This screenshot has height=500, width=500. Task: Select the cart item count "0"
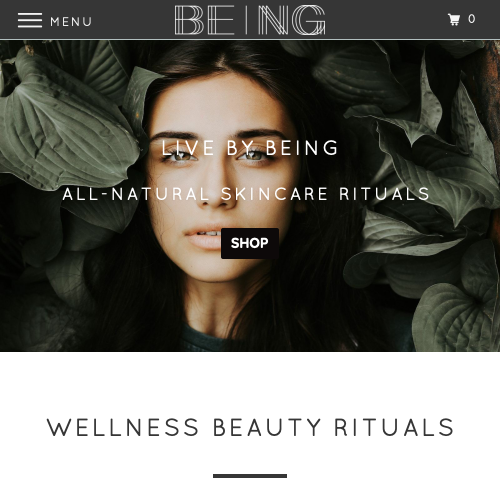[x=471, y=19]
